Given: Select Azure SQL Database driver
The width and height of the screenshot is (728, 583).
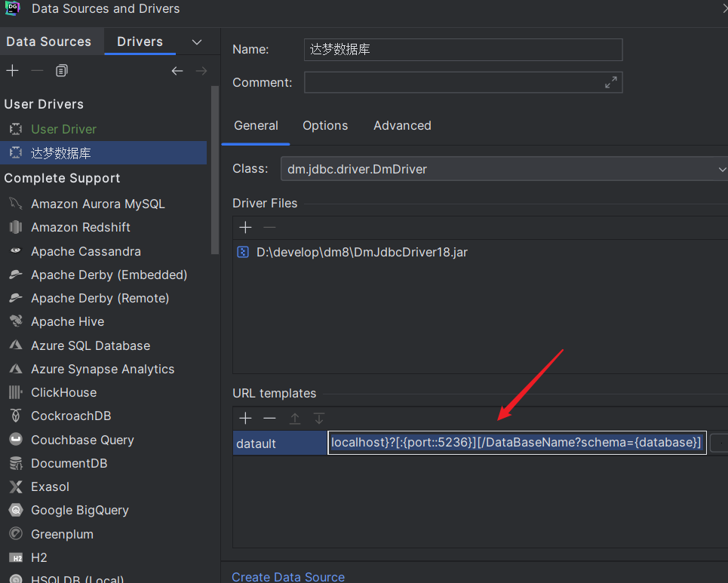Looking at the screenshot, I should tap(103, 345).
